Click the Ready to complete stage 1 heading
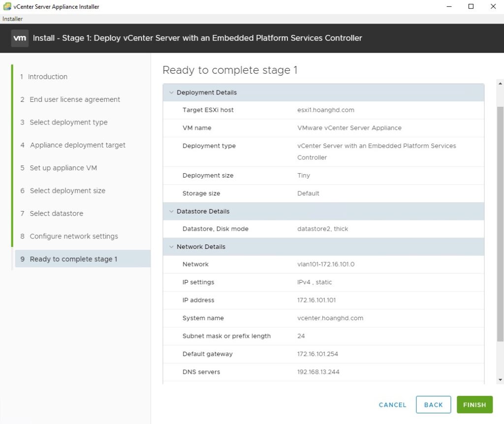Screen dimensions: 504x424 pyautogui.click(x=230, y=70)
